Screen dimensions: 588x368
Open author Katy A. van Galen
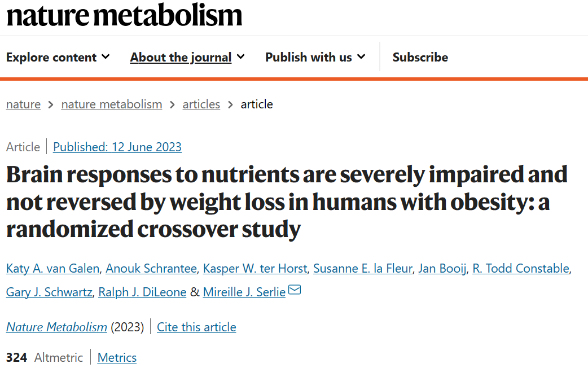(53, 269)
